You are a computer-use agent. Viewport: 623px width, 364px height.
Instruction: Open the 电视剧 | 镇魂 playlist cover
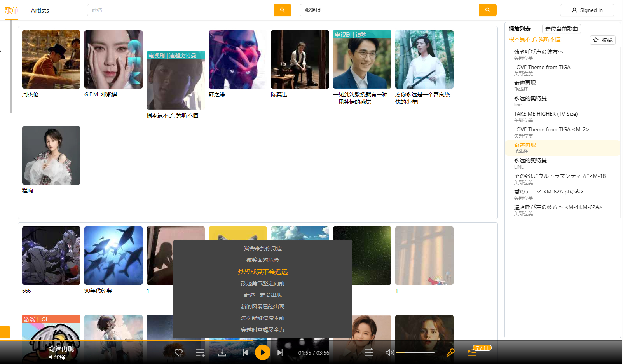point(362,59)
